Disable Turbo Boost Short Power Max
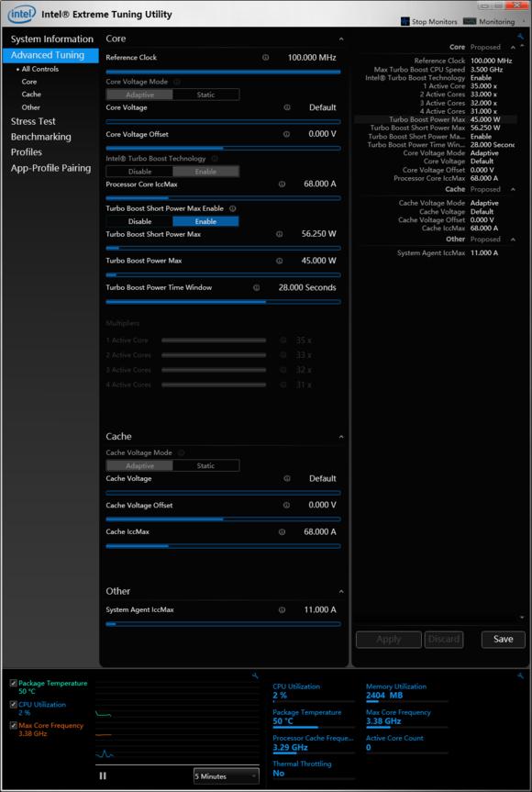532x792 pixels. (139, 222)
